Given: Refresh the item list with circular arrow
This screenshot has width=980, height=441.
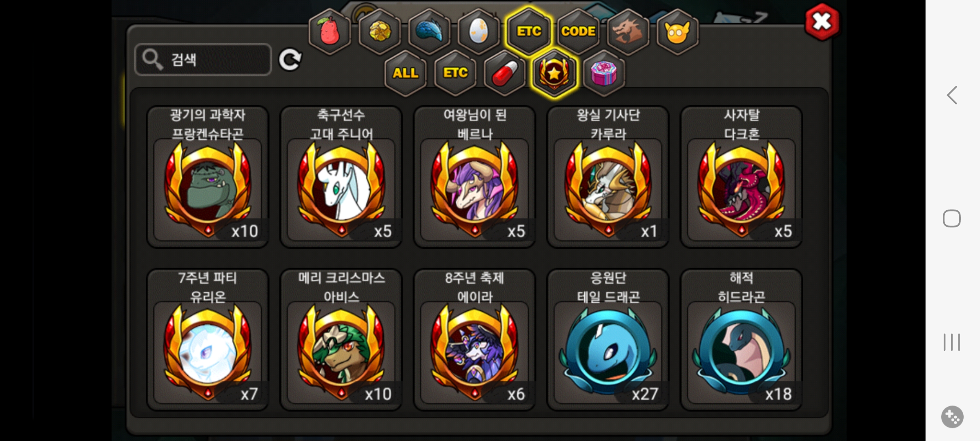Looking at the screenshot, I should [290, 60].
